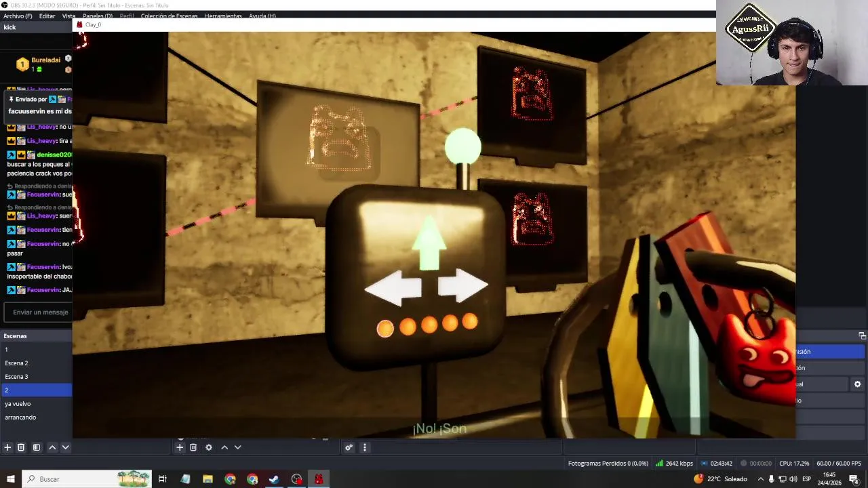Open the Vista menu
This screenshot has height=488, width=868.
click(69, 16)
